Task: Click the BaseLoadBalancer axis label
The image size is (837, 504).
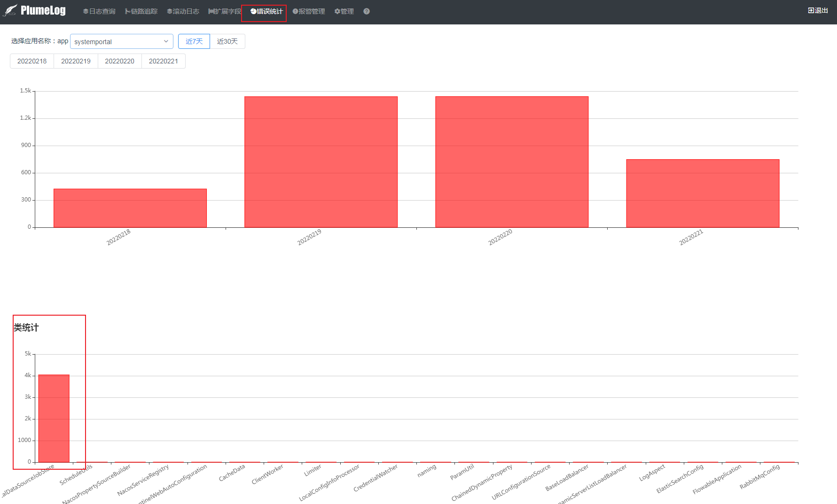Action: click(x=567, y=478)
